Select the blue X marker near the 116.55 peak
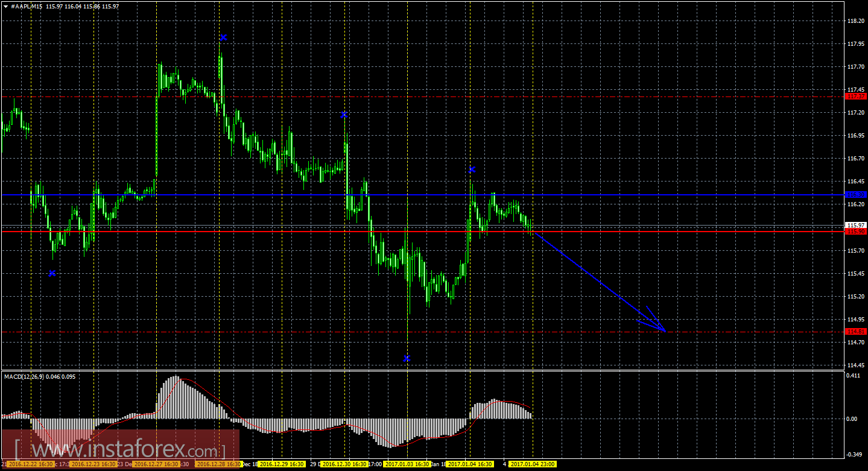 click(472, 169)
